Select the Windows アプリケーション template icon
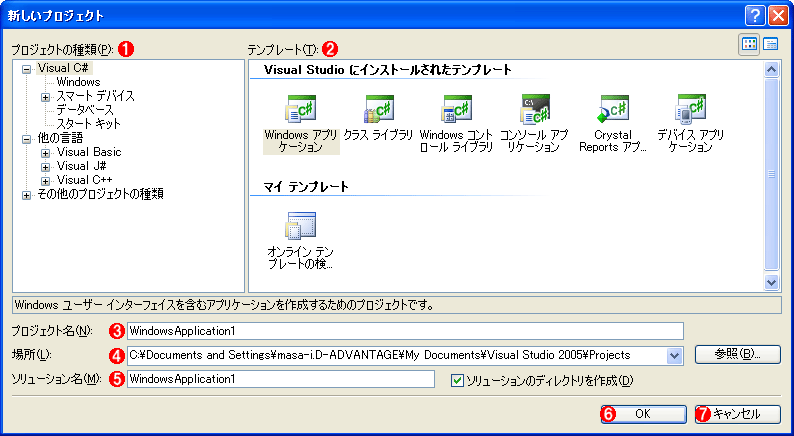Image resolution: width=794 pixels, height=436 pixels. pyautogui.click(x=301, y=108)
